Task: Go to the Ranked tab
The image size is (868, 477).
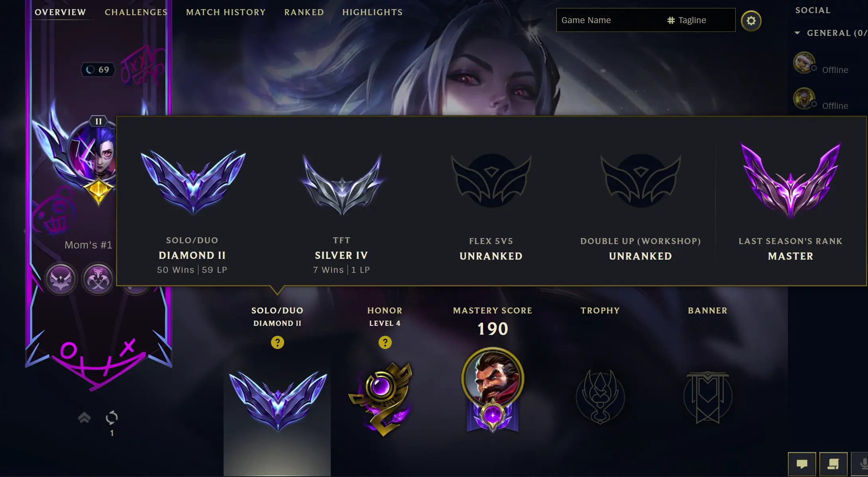Action: tap(304, 12)
